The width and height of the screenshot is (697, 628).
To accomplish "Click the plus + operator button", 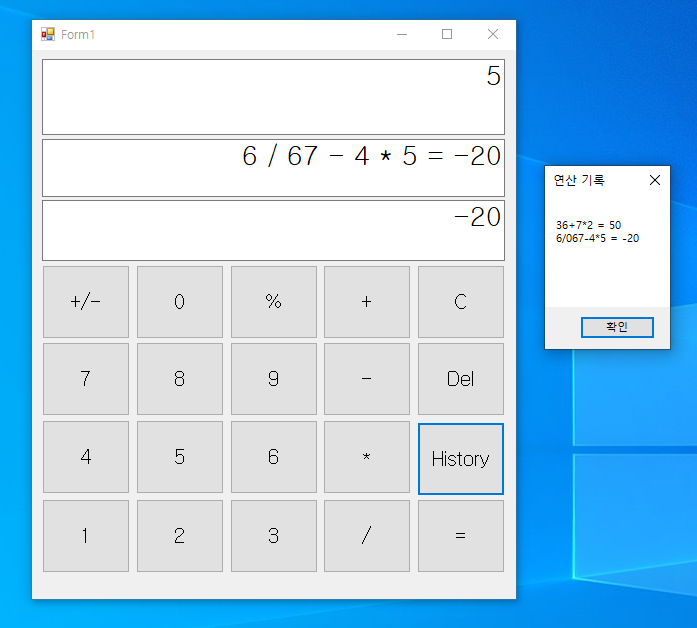I will [367, 302].
